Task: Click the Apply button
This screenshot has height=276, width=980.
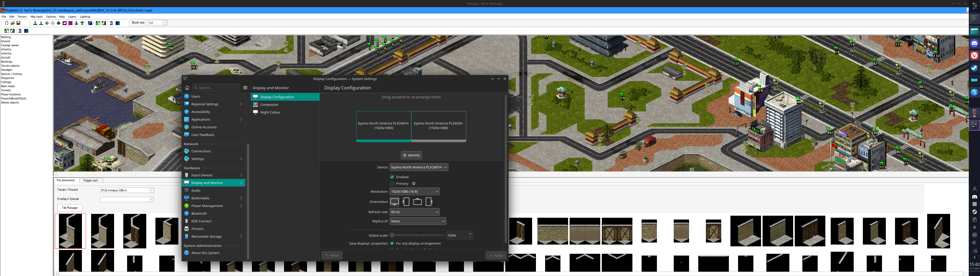Action: 496,255
